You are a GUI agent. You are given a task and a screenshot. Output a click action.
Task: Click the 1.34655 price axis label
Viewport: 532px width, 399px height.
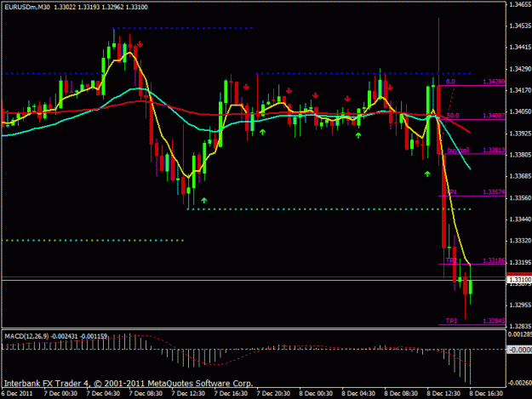520,4
